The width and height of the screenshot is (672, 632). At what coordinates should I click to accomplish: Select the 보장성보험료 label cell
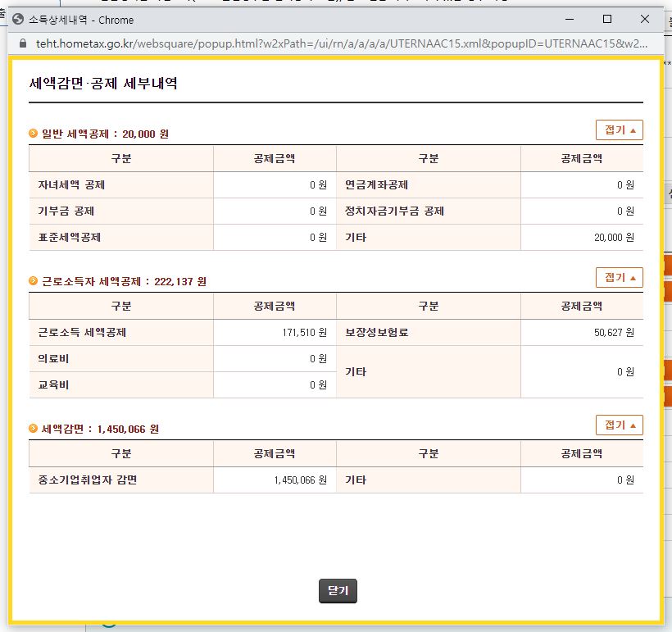click(377, 333)
